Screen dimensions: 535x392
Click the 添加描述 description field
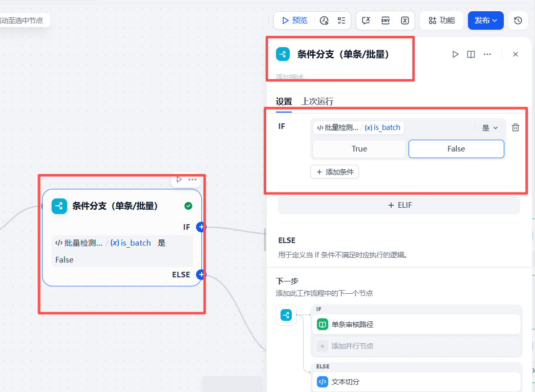[x=292, y=77]
